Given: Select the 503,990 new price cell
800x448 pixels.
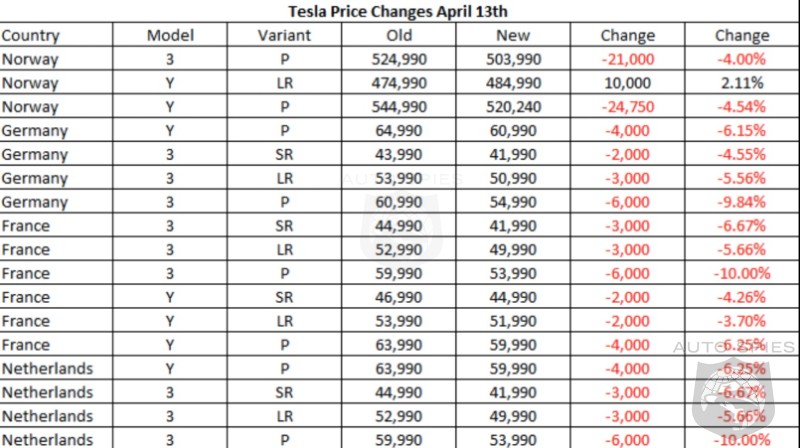Looking at the screenshot, I should [x=513, y=59].
